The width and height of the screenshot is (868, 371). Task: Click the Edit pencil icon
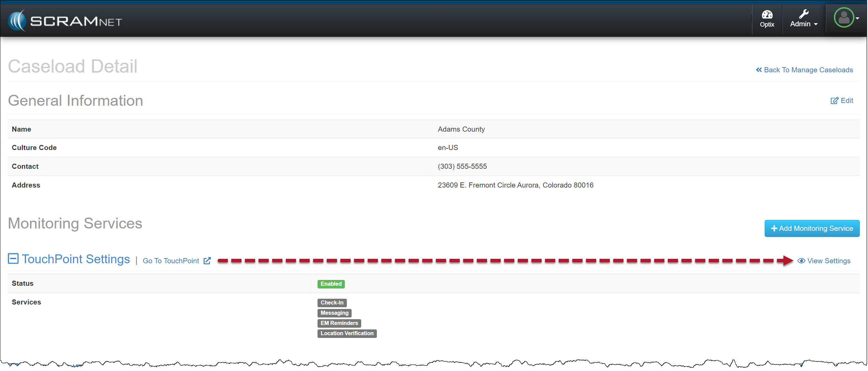(x=834, y=101)
